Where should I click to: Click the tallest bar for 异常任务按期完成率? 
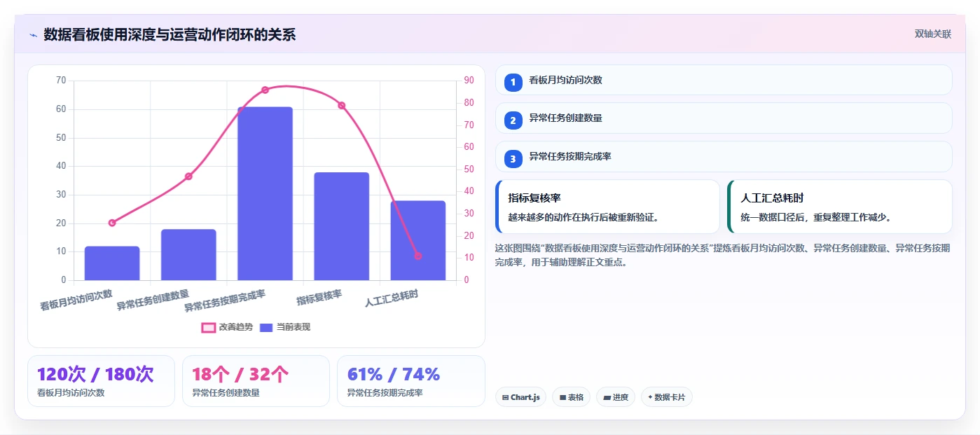(x=265, y=194)
